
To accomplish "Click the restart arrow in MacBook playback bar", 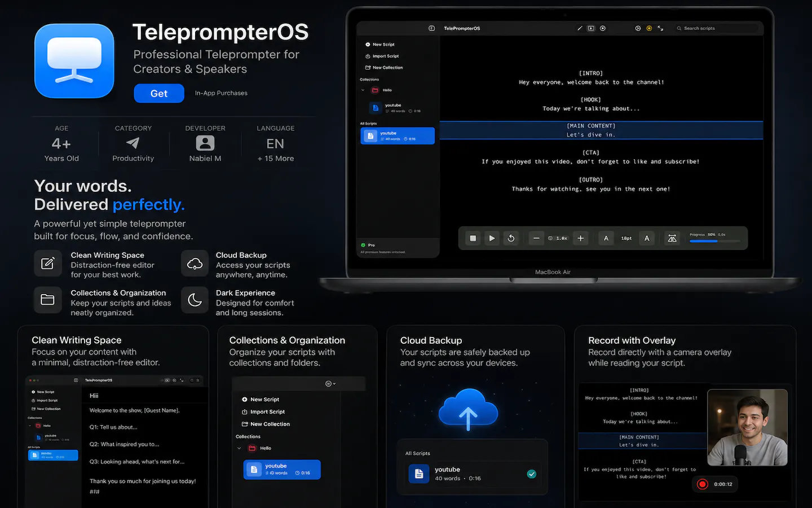I will pyautogui.click(x=511, y=238).
